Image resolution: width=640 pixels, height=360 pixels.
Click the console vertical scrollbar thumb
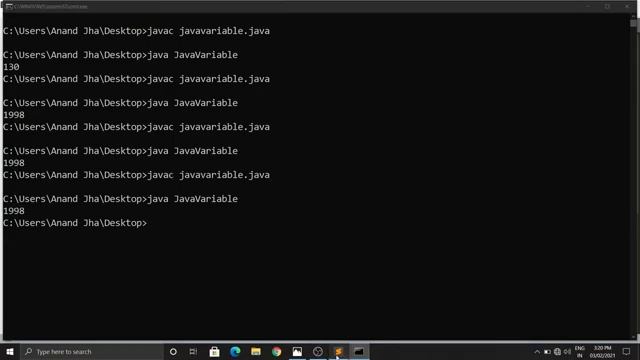pos(633,23)
